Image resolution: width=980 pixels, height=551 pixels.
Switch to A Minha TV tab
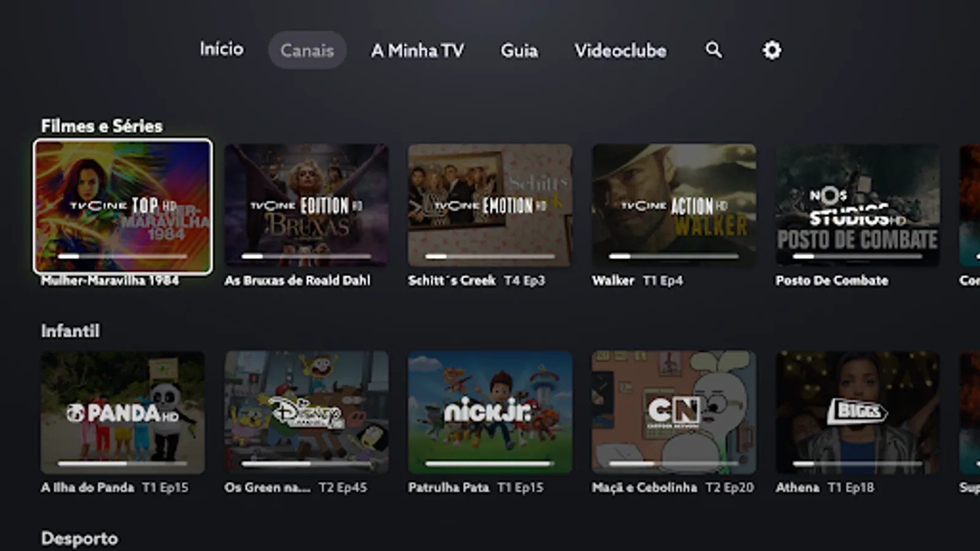point(418,50)
